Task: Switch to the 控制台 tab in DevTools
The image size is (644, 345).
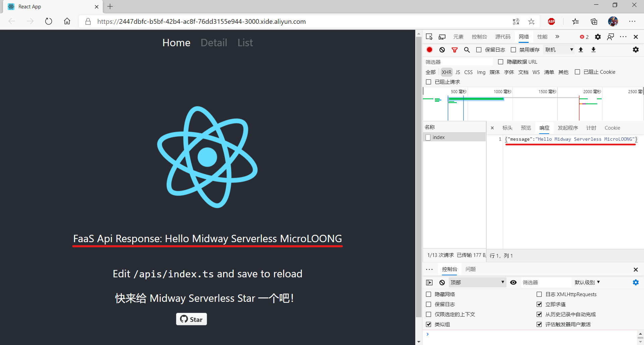Action: (479, 37)
